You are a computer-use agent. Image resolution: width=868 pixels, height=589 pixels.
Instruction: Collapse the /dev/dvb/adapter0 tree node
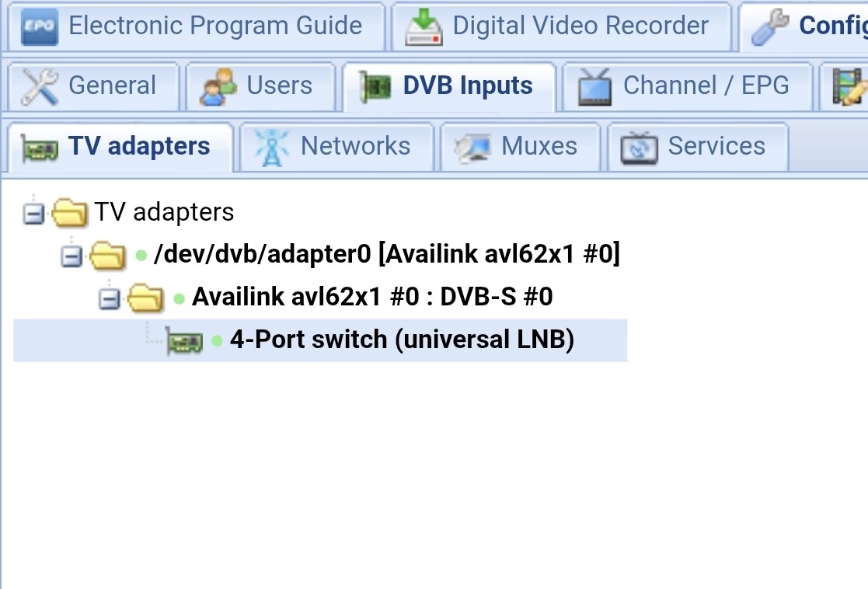[x=71, y=256]
